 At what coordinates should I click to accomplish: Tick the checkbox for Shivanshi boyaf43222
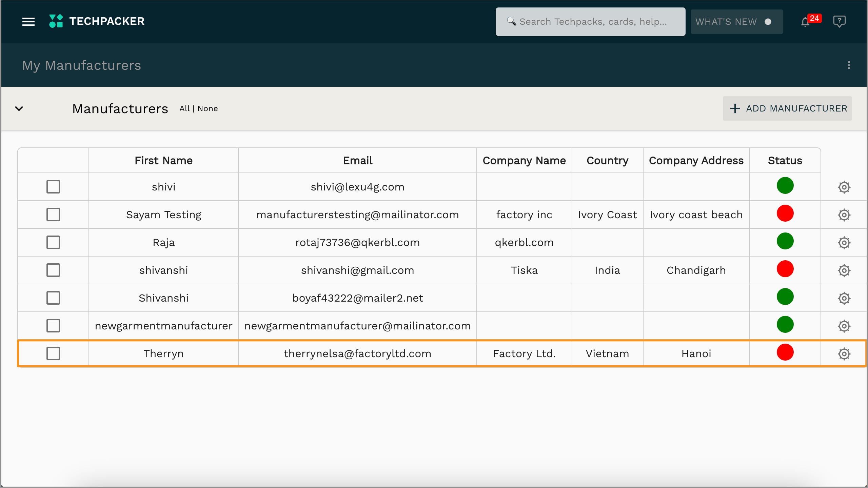click(53, 298)
